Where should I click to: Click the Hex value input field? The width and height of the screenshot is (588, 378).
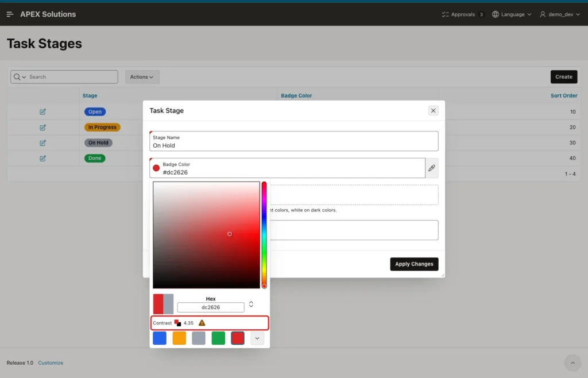211,307
